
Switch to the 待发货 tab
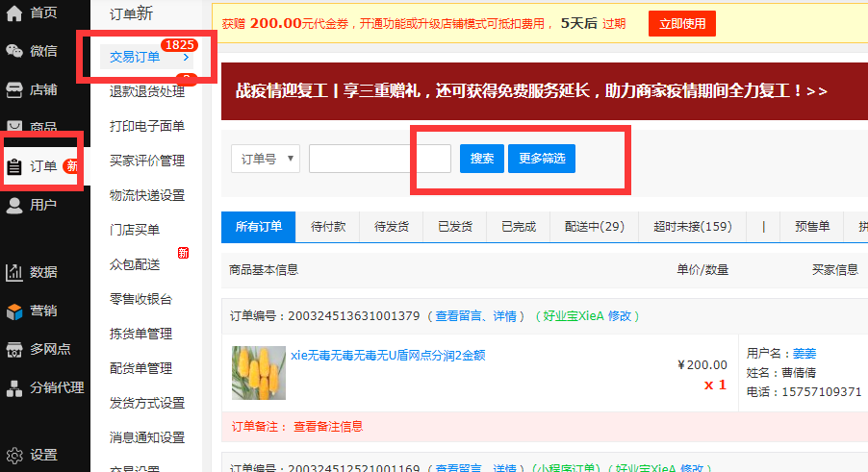coord(391,227)
